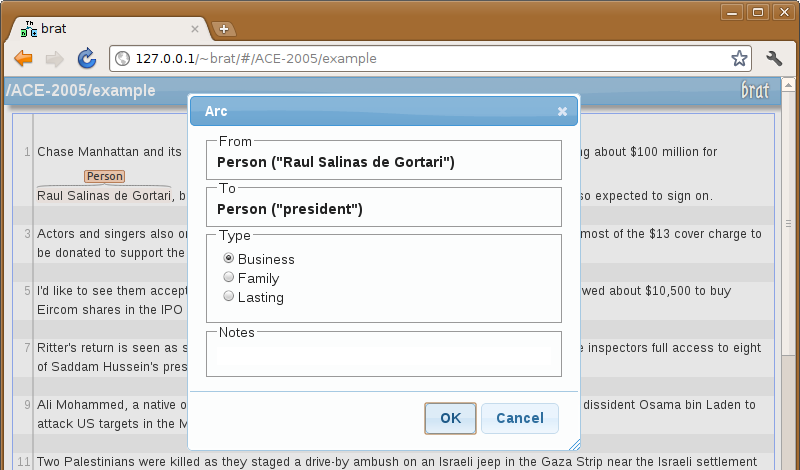Click the browser forward arrow
800x470 pixels.
pos(55,58)
